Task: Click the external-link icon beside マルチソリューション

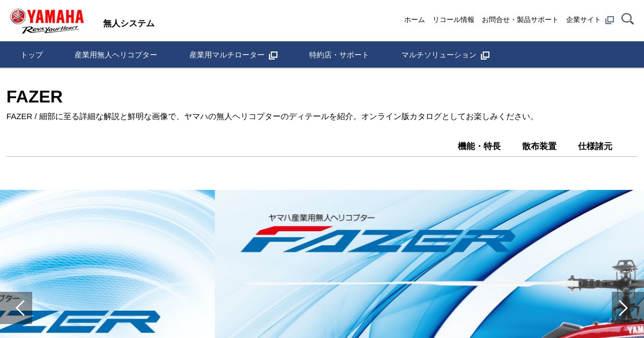Action: [x=485, y=55]
